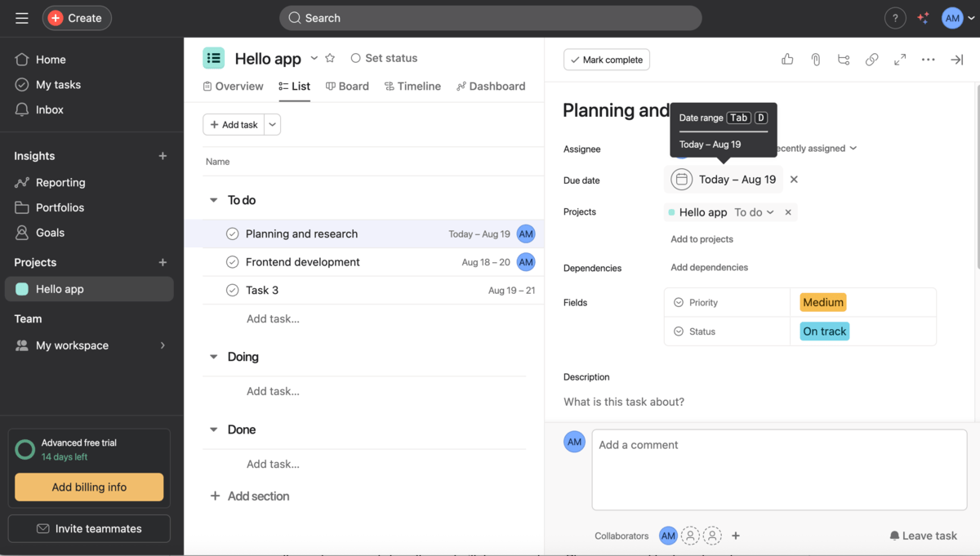
Task: Mark Task 3 complete with its checkmark
Action: (x=232, y=290)
